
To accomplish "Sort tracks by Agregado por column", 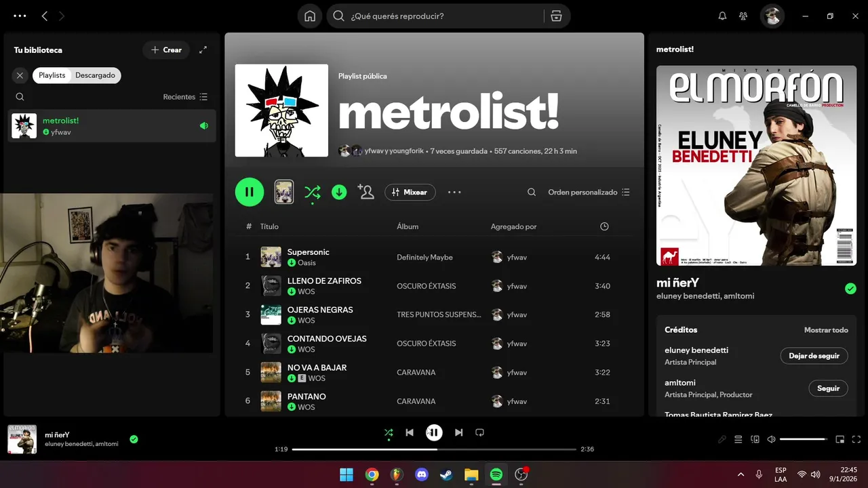I will [x=513, y=226].
